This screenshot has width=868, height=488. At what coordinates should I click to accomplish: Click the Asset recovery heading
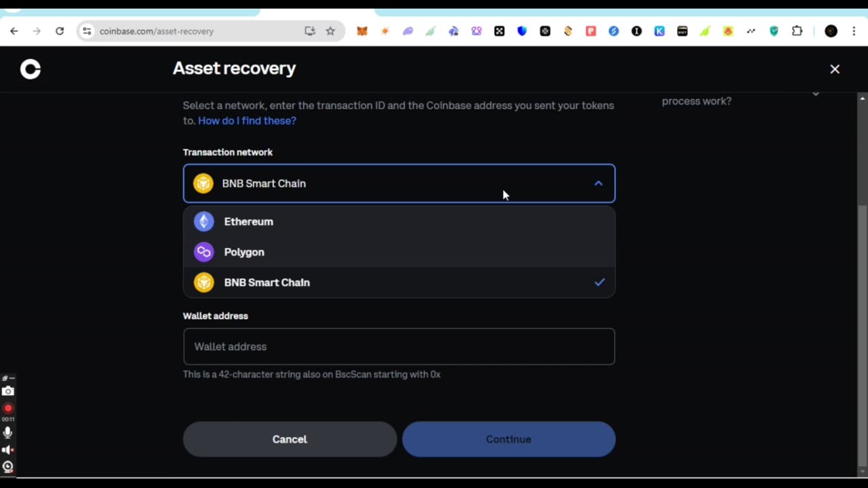(234, 68)
